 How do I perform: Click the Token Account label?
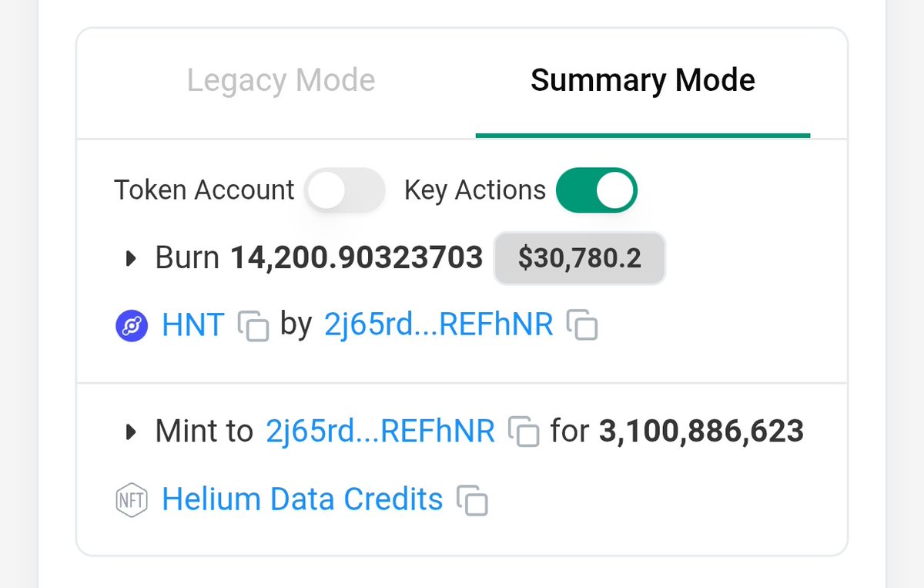[x=204, y=190]
